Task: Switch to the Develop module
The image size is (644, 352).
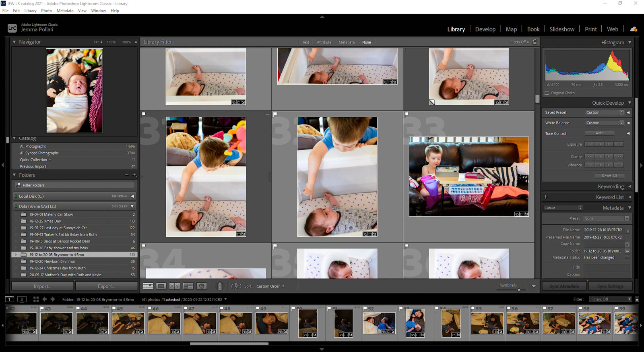Action: click(x=485, y=29)
